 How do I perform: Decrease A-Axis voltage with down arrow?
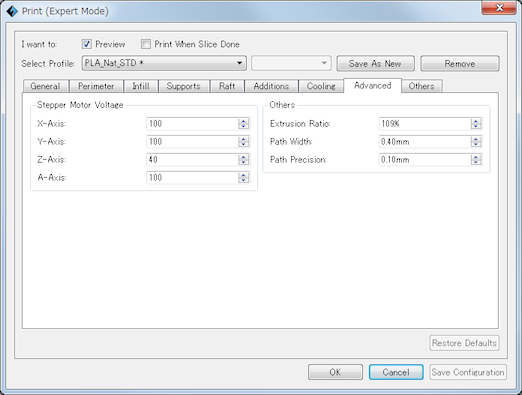click(244, 181)
